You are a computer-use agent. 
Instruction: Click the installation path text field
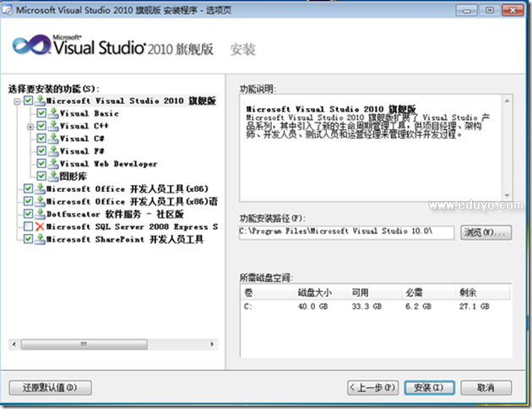tap(346, 232)
